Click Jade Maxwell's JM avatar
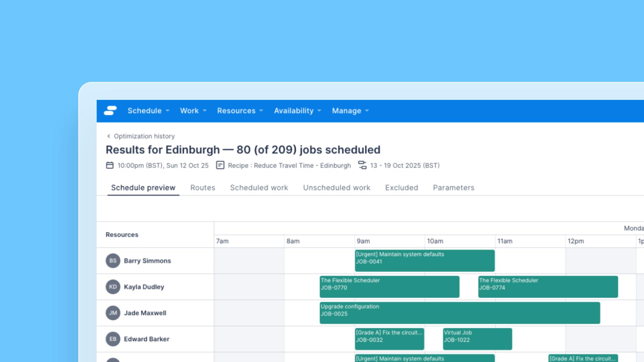This screenshot has height=362, width=644. point(113,313)
